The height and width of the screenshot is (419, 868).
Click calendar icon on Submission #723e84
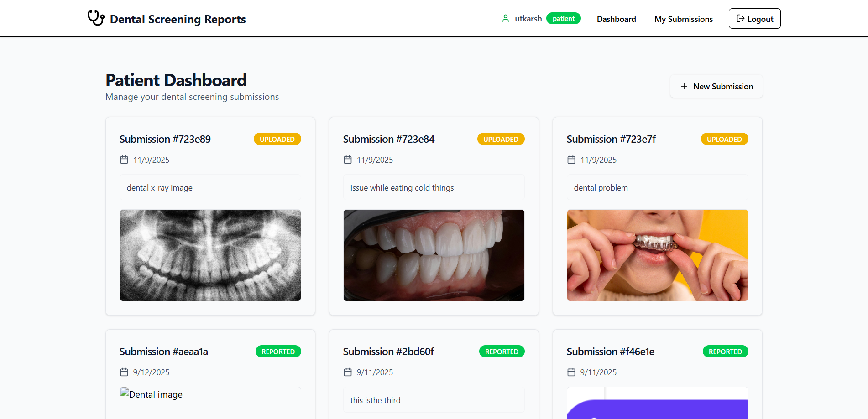click(348, 160)
